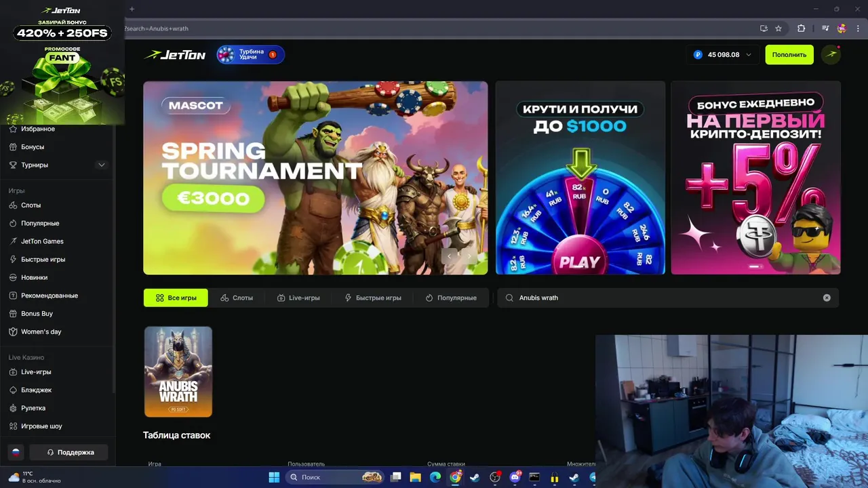
Task: Click the Таблица ставок heading
Action: (177, 435)
